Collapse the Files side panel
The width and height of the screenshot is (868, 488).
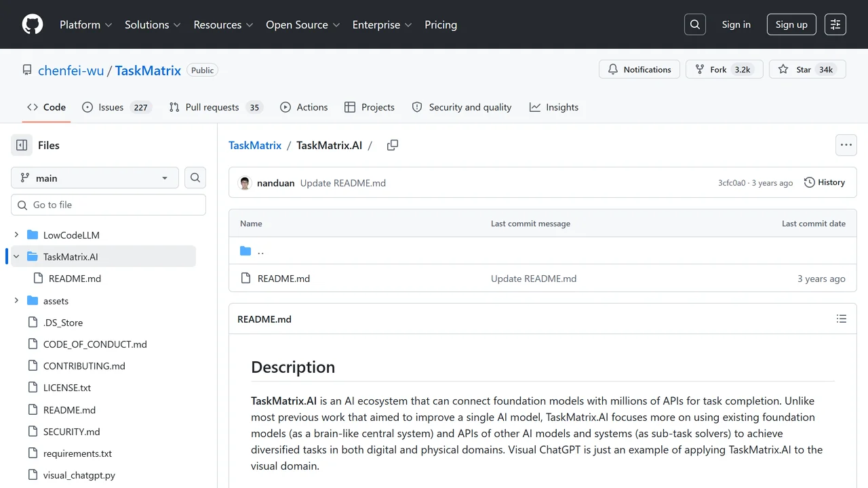22,145
